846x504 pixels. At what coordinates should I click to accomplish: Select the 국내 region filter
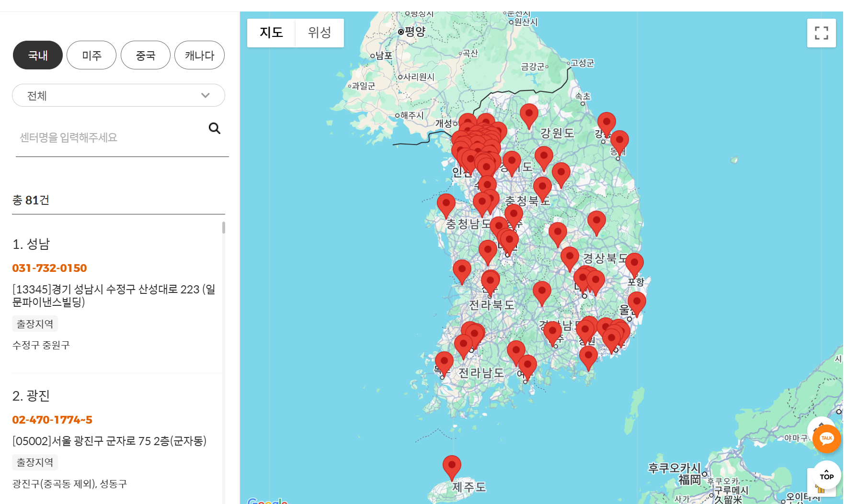[x=38, y=56]
